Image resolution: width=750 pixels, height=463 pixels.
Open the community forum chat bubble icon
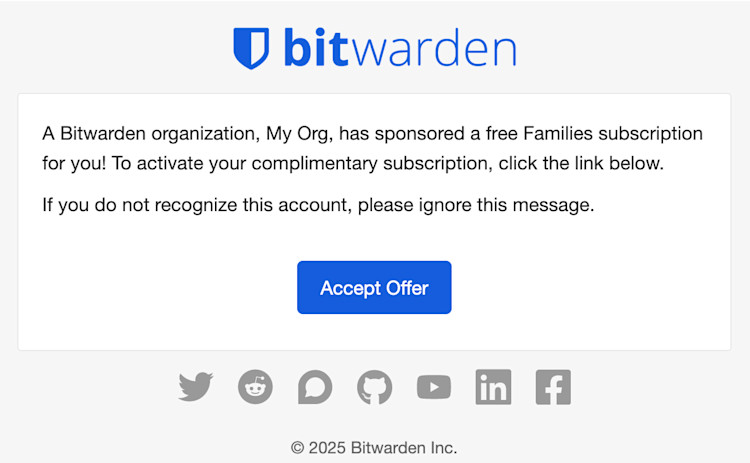click(315, 387)
